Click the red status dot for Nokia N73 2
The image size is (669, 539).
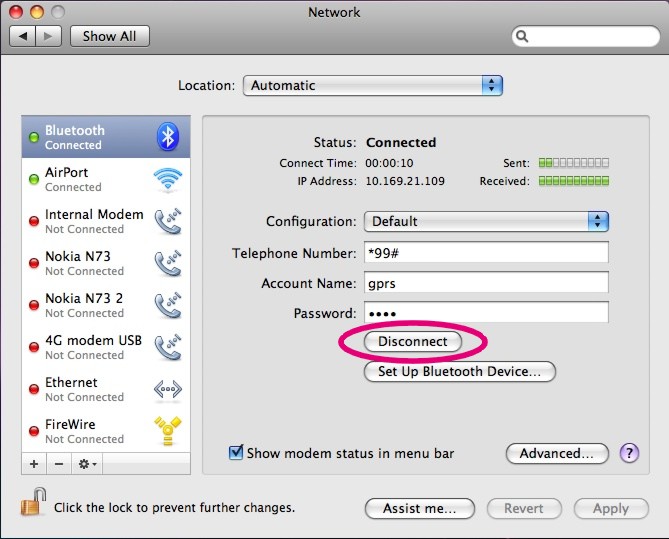pyautogui.click(x=34, y=305)
